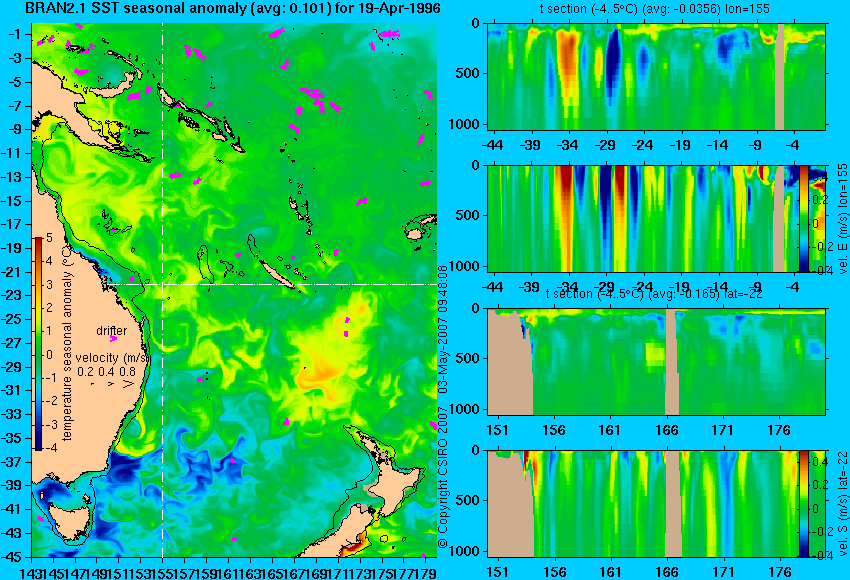Click the '0.2 0.4 0.8' velocity scale values
Screen dimensions: 850x580
click(106, 371)
